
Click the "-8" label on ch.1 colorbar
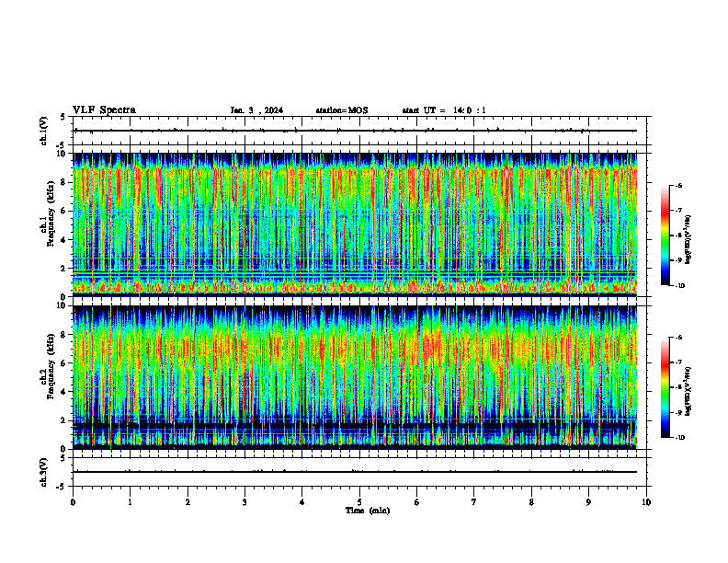(x=678, y=236)
